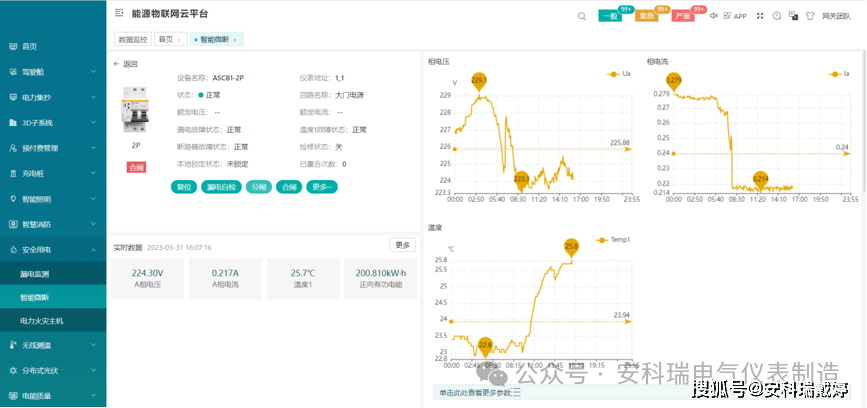Toggle the Ia series legend
The image size is (867, 408).
point(839,74)
